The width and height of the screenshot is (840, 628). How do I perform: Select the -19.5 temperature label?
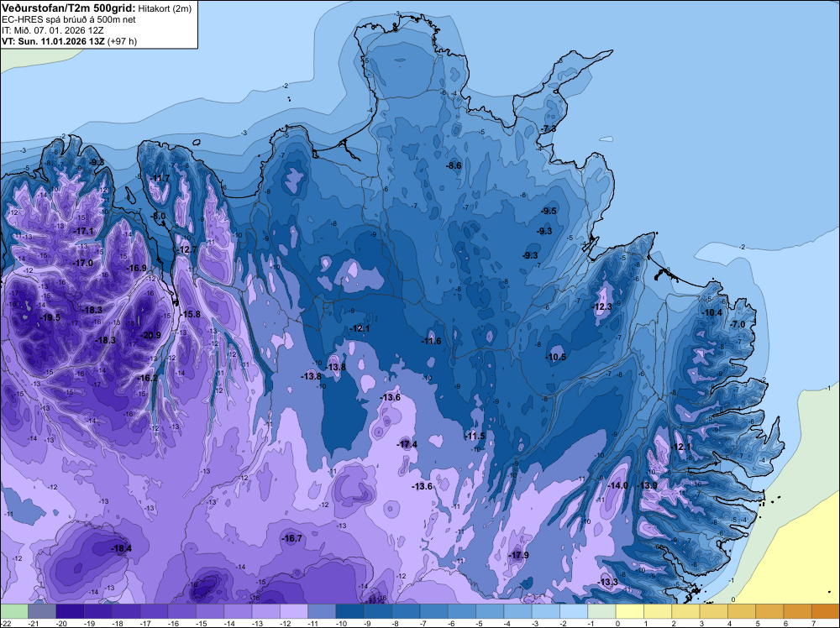[x=50, y=317]
